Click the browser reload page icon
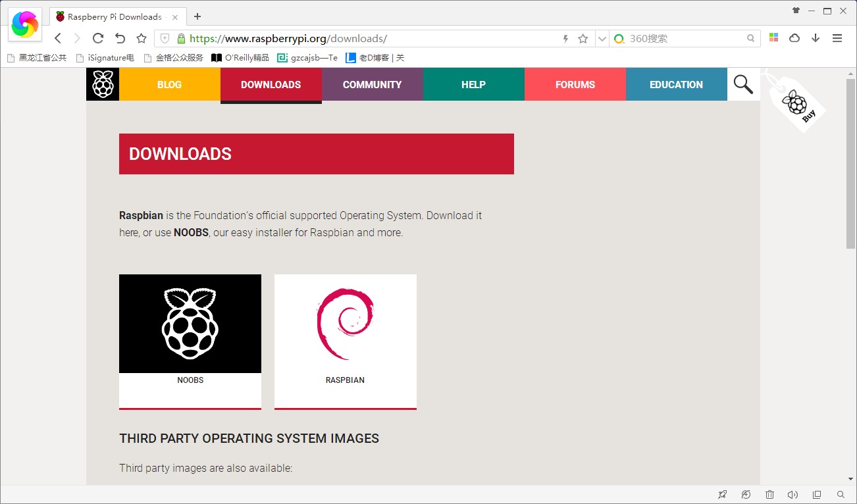This screenshot has width=857, height=504. coord(98,38)
